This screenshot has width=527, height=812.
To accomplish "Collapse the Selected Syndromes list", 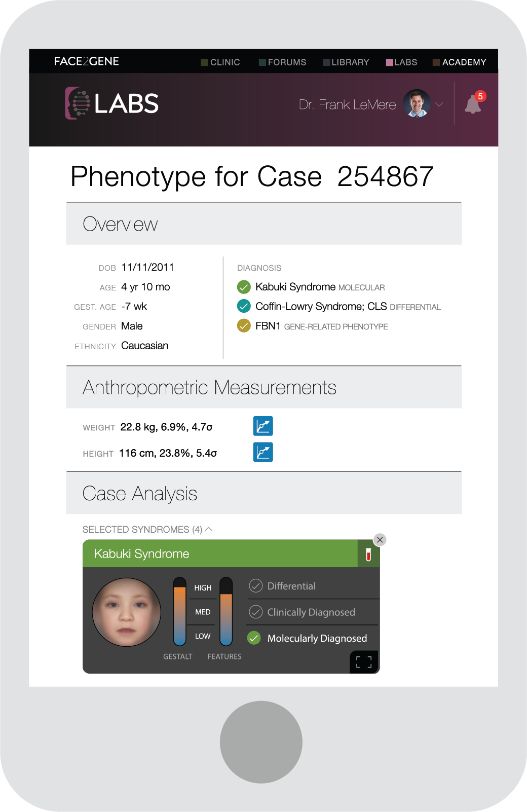I will (208, 529).
